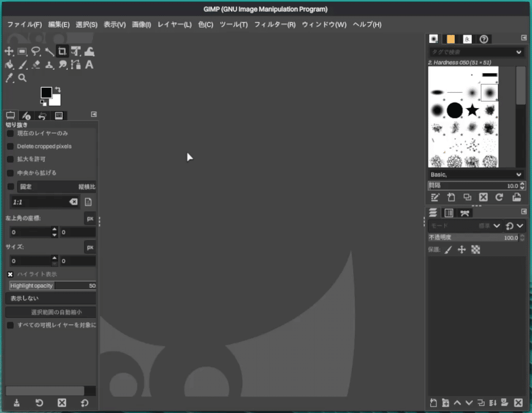Select the Bucket Fill tool
532x413 pixels.
pyautogui.click(x=9, y=65)
